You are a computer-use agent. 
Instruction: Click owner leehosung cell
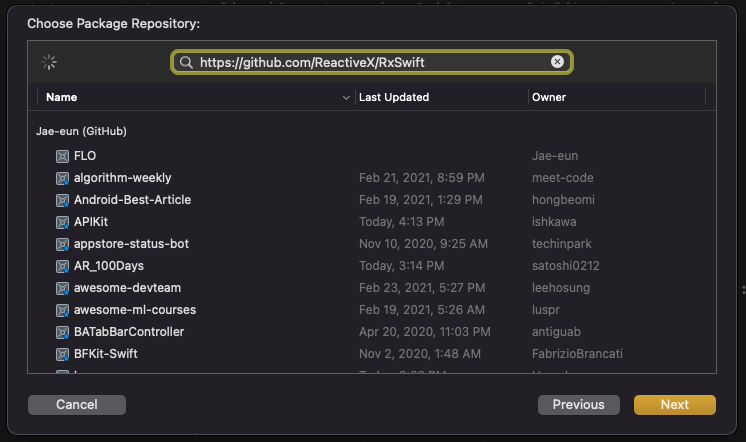[x=561, y=288]
